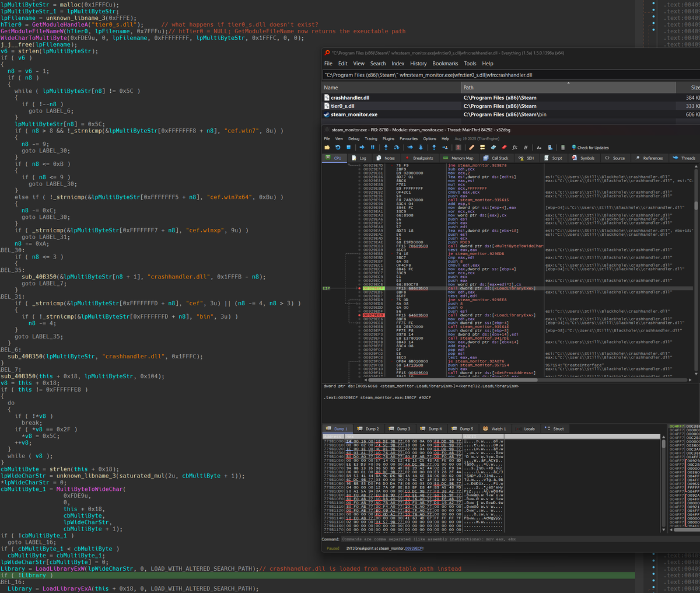The image size is (700, 593).
Task: Click the Trace into icon
Action: [410, 147]
